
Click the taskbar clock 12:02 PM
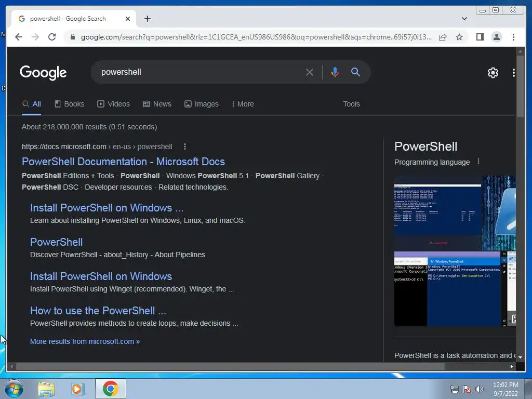coord(506,389)
